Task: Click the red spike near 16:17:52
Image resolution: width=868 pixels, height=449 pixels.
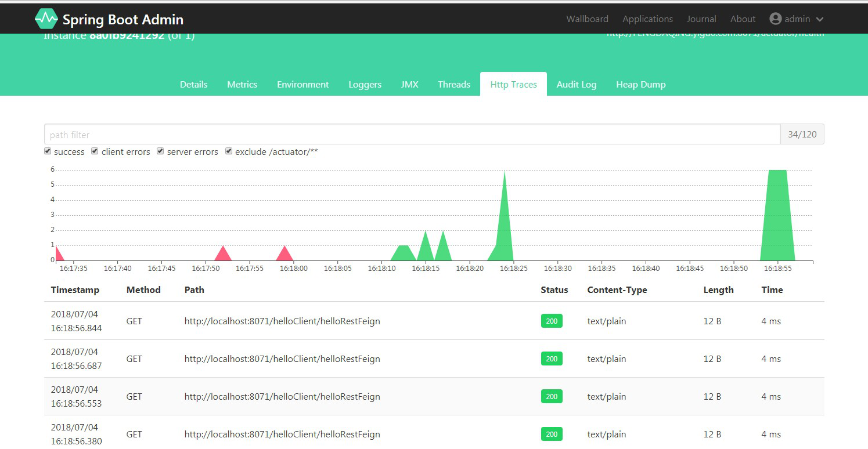Action: click(223, 255)
